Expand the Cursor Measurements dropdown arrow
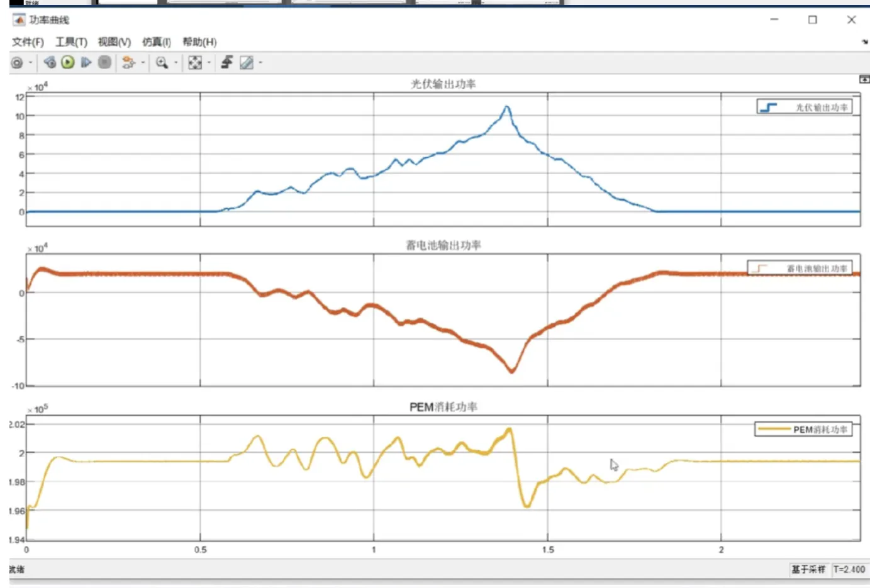Image resolution: width=870 pixels, height=588 pixels. tap(260, 63)
